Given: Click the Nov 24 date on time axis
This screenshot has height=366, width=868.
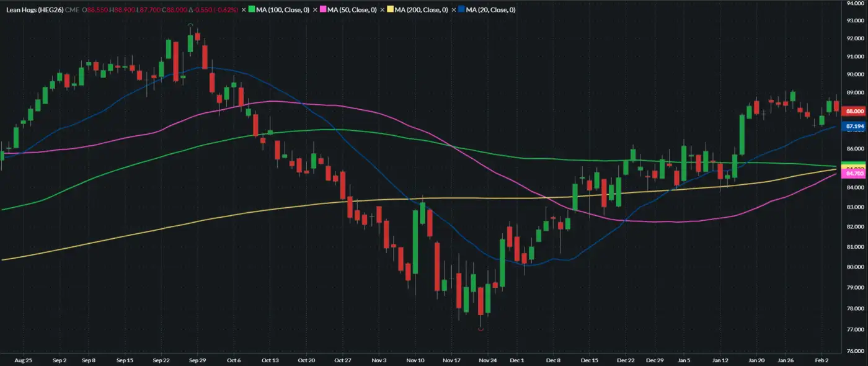Looking at the screenshot, I should (x=488, y=360).
